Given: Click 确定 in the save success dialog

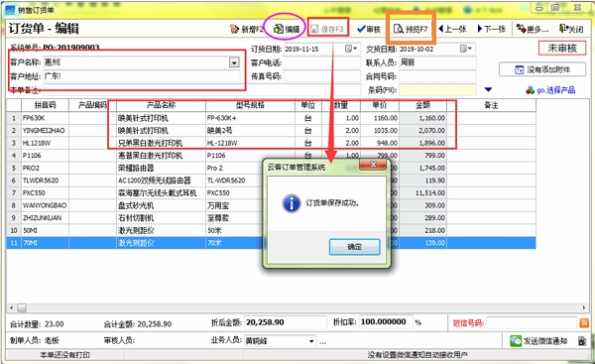Looking at the screenshot, I should [x=354, y=247].
